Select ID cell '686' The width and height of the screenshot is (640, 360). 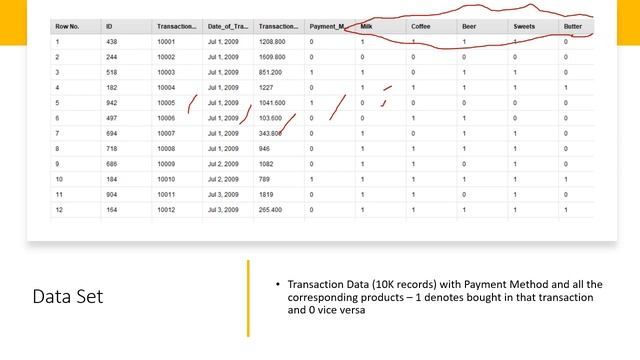click(x=111, y=164)
